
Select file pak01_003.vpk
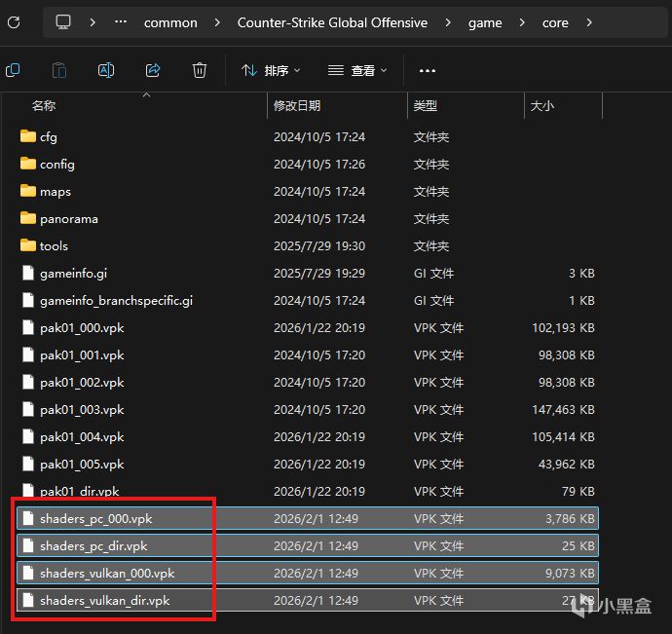(82, 410)
